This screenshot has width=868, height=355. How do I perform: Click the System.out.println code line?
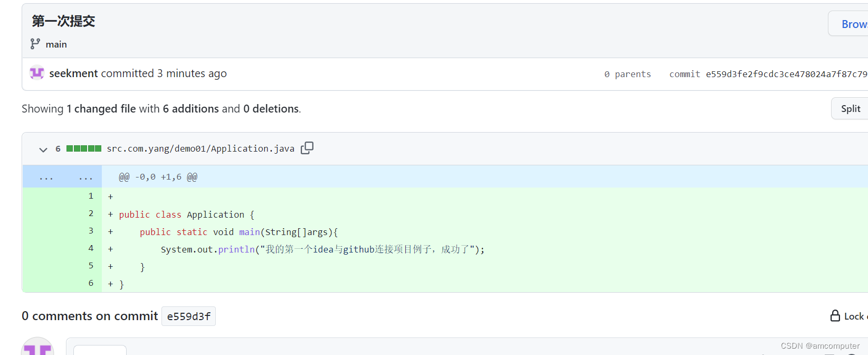[x=322, y=249]
